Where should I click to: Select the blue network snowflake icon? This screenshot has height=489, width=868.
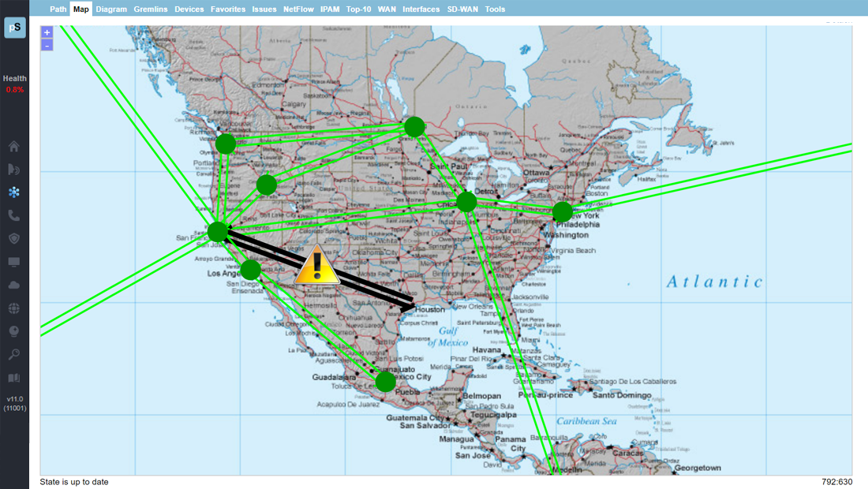tap(14, 192)
